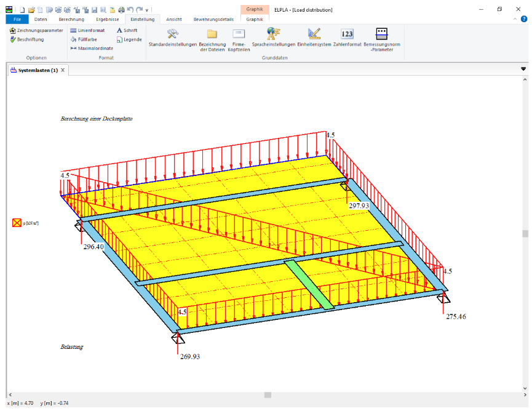
Task: Click the horizontal scrollbar right arrow
Action: tap(525, 395)
